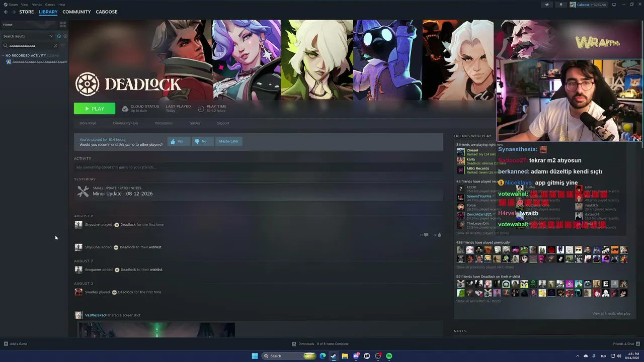Click the green Play button for Deadlock
The image size is (644, 362).
point(95,109)
